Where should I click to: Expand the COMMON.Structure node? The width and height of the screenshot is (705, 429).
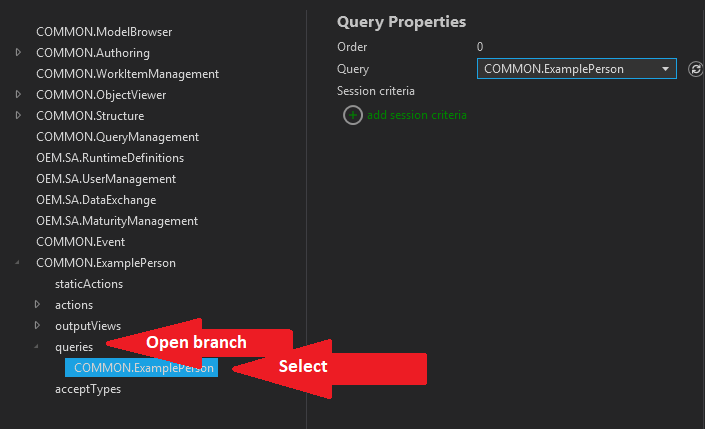[18, 116]
